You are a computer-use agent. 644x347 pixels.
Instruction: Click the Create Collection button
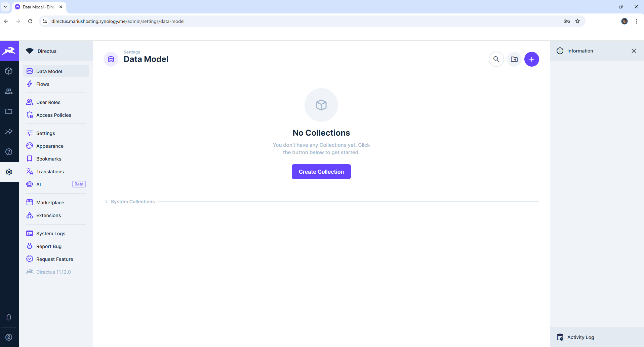click(x=321, y=172)
